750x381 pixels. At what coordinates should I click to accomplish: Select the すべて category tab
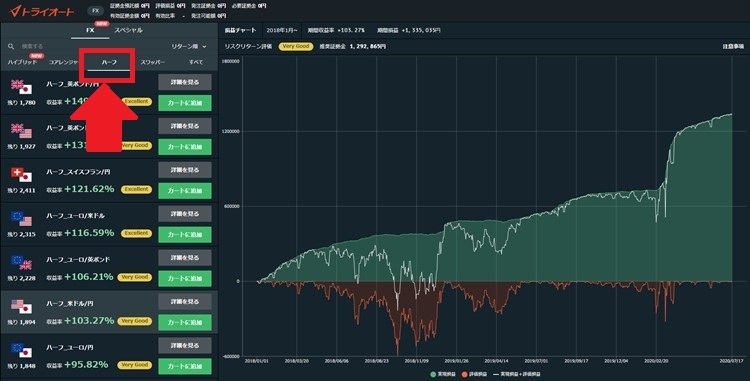(196, 63)
